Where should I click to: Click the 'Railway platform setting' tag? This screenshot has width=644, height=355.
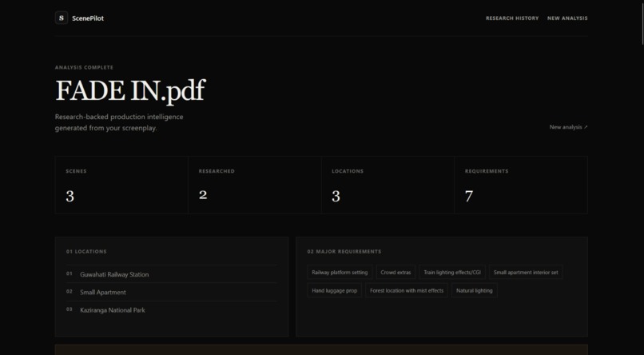[340, 273]
